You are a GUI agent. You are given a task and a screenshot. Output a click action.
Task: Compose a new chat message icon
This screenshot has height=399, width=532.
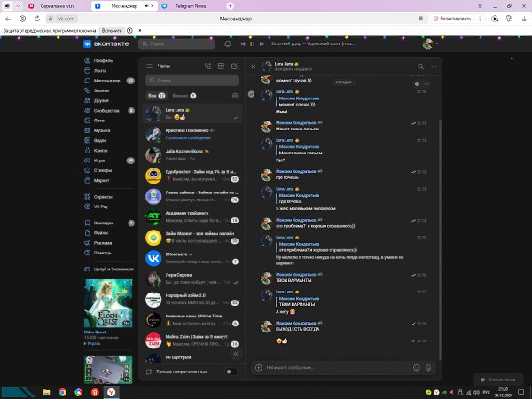[234, 66]
